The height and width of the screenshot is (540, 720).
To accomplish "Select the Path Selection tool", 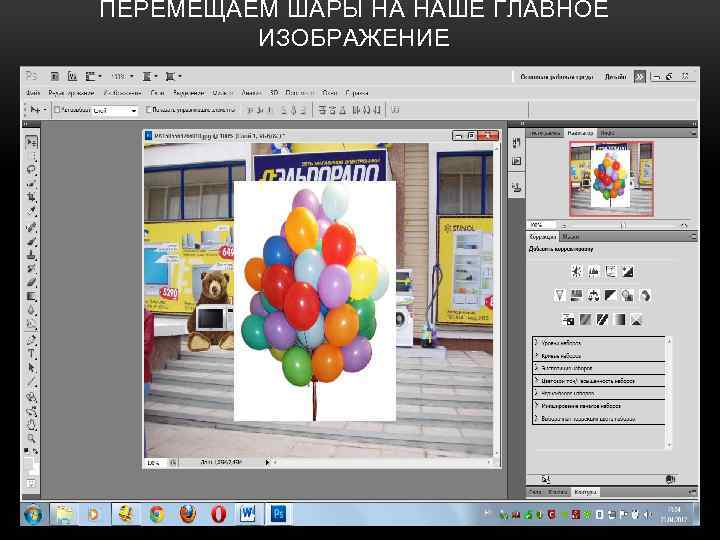I will click(x=31, y=368).
